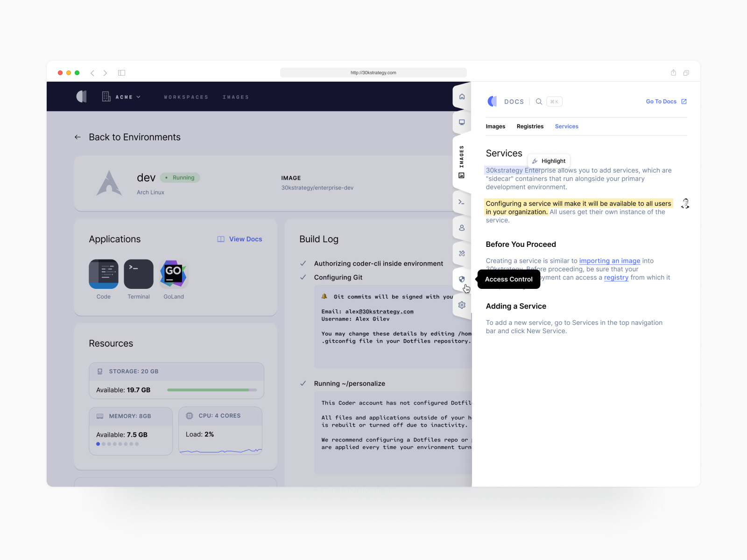Open importing an image link
The height and width of the screenshot is (560, 747).
[x=609, y=261]
